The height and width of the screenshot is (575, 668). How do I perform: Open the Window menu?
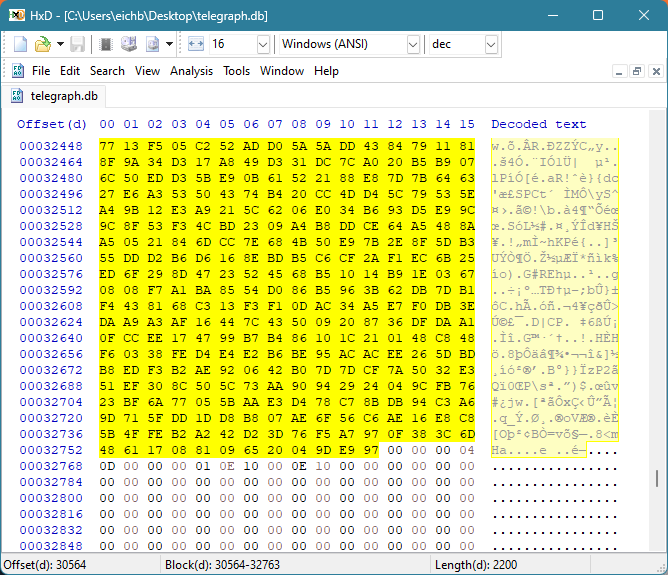click(x=282, y=71)
